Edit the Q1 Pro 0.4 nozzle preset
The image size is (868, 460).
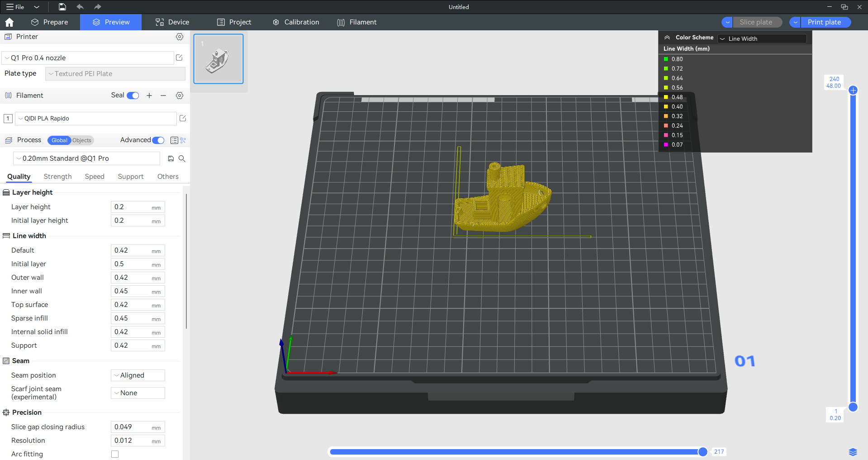click(x=179, y=57)
